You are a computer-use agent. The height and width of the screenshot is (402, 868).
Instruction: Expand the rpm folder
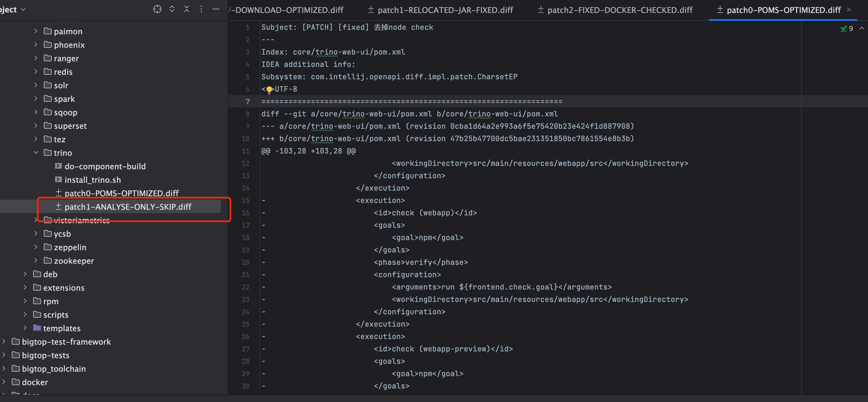click(x=25, y=301)
